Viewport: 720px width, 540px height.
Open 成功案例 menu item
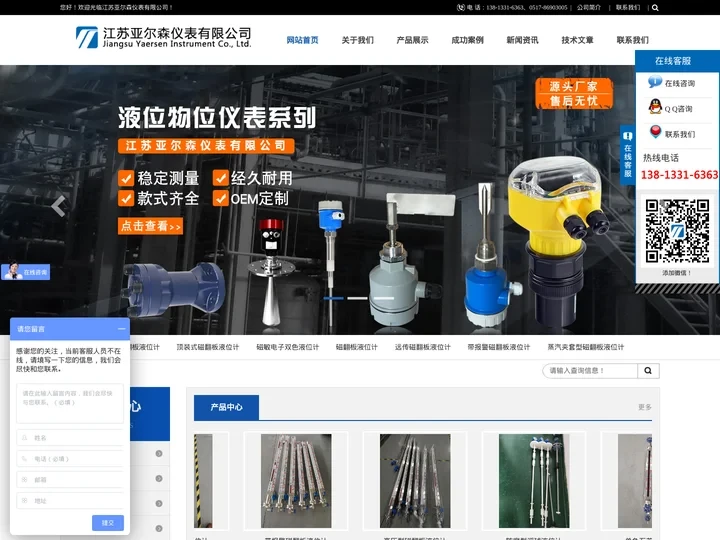click(x=467, y=40)
